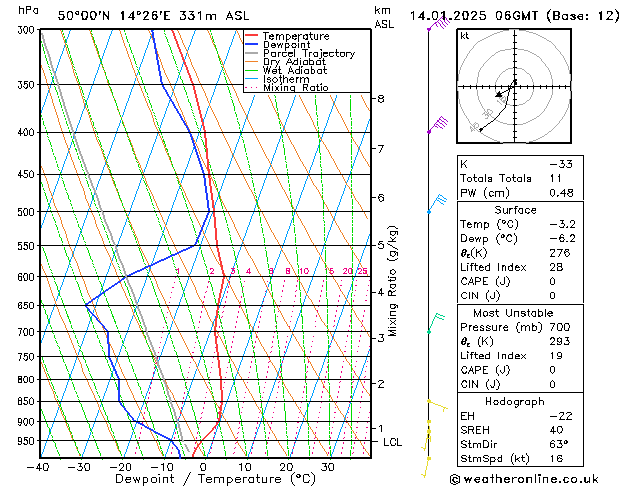Click the Surface section heading
The width and height of the screenshot is (629, 486).
tap(515, 210)
